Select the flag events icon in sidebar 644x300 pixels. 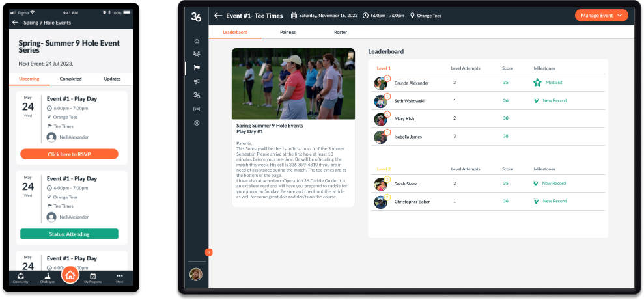pyautogui.click(x=197, y=68)
